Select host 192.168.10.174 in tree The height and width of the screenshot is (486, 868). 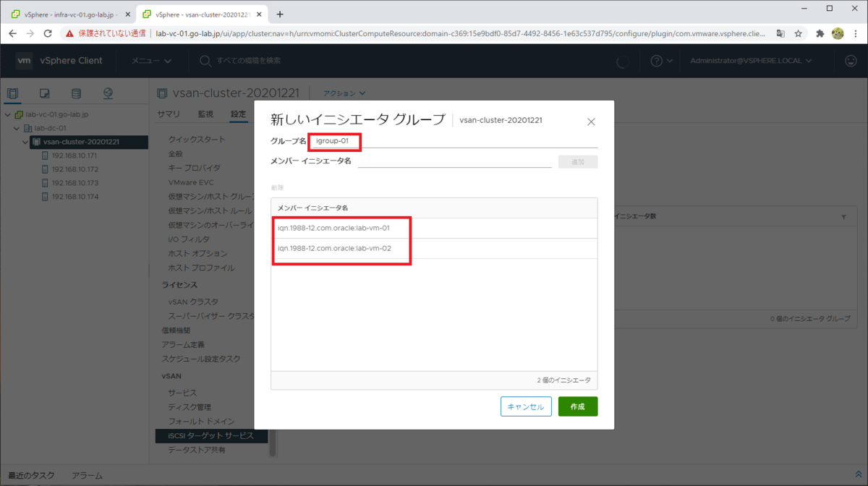[75, 197]
